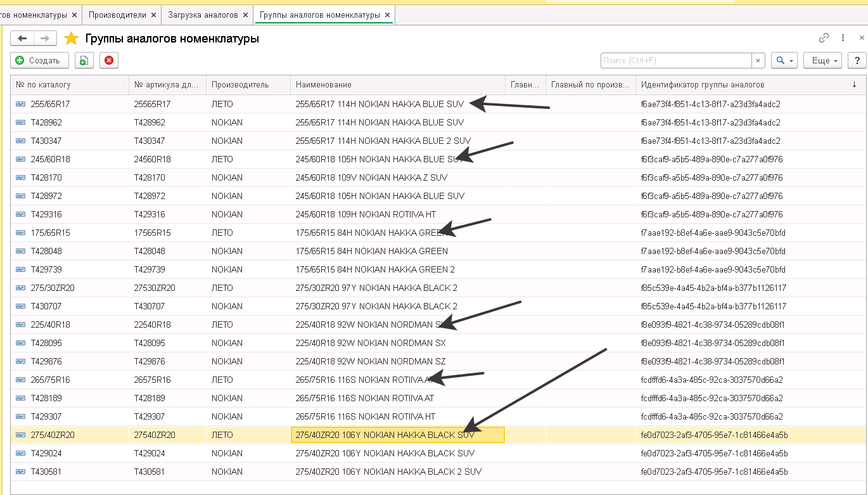The image size is (868, 495).
Task: Click row icon for T428048
Action: (x=21, y=251)
